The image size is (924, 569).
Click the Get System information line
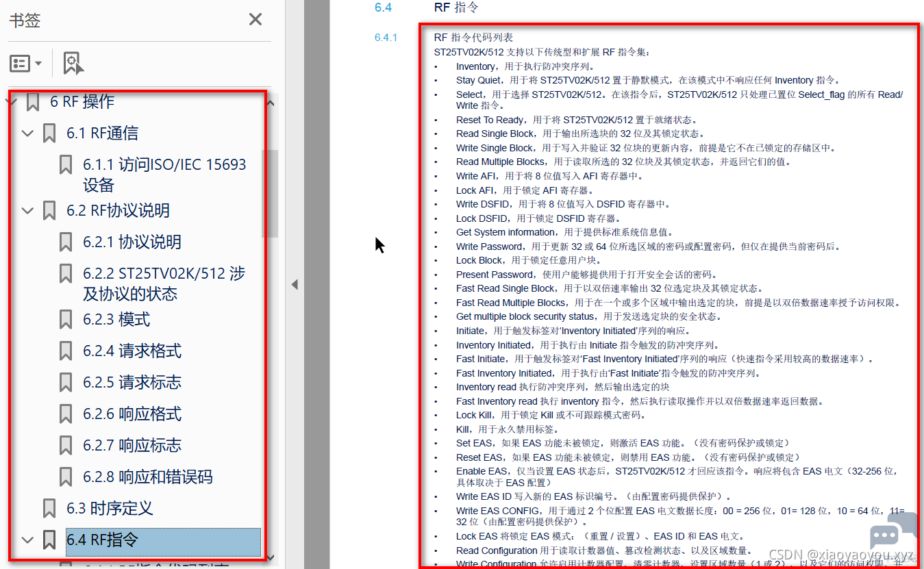tap(565, 232)
